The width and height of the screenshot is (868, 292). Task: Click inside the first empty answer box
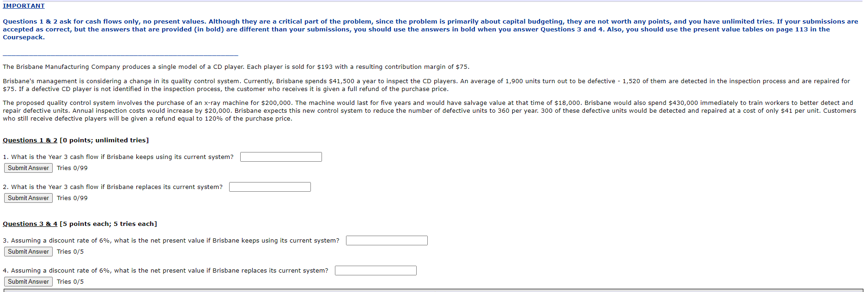pos(280,157)
